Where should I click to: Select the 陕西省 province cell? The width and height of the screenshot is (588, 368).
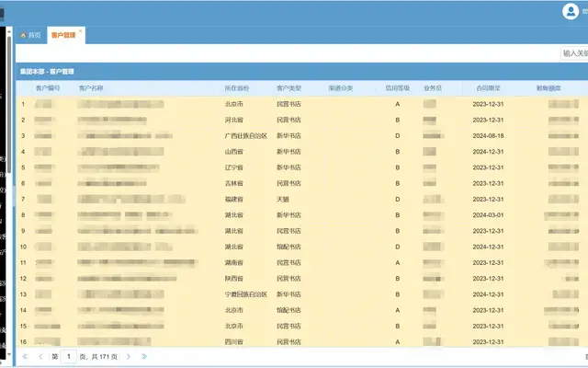(234, 279)
